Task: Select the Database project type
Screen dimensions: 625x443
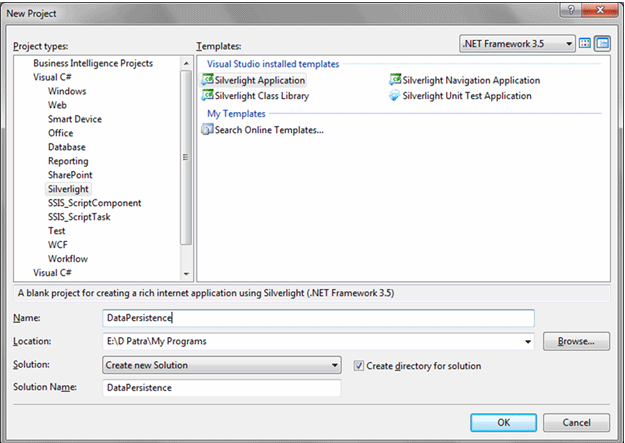Action: (67, 147)
